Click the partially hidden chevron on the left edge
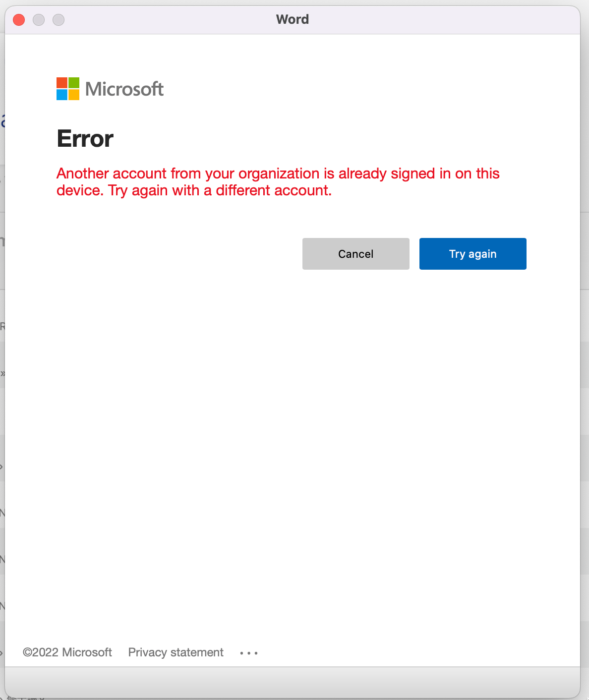The width and height of the screenshot is (589, 700). tap(2, 467)
